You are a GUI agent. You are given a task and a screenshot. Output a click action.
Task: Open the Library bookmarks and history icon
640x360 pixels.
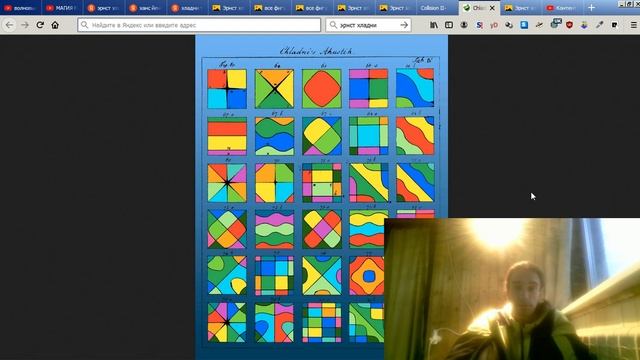click(434, 25)
